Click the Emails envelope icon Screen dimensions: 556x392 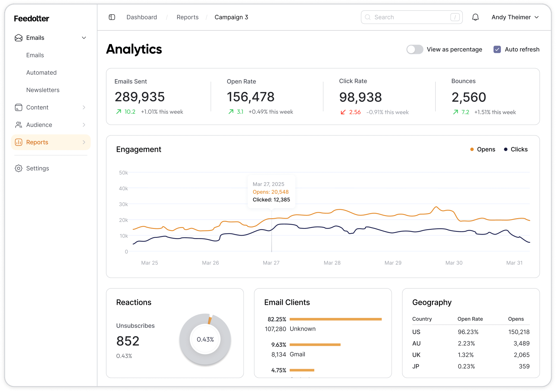[x=18, y=38]
